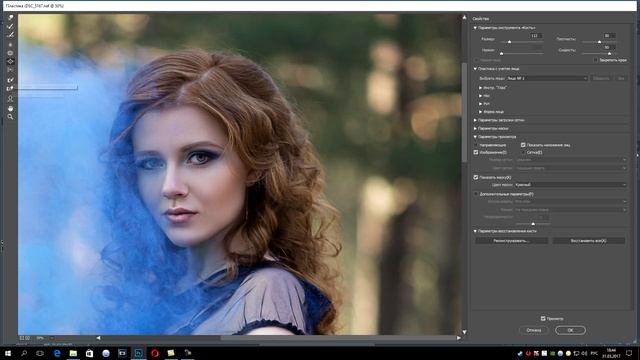This screenshot has width=640, height=360.
Task: Expand the Nose subsection
Action: 480,96
